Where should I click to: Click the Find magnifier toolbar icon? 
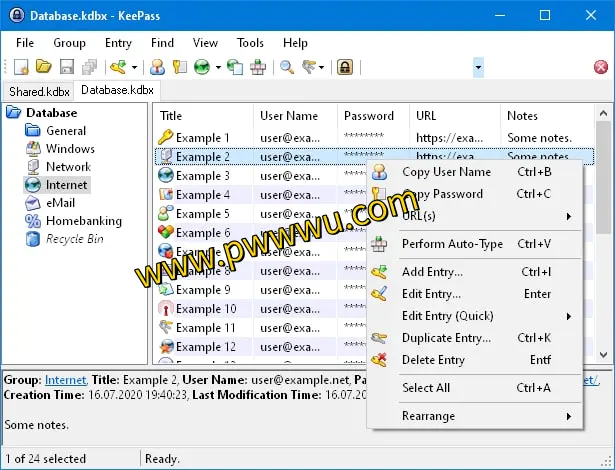tap(286, 67)
